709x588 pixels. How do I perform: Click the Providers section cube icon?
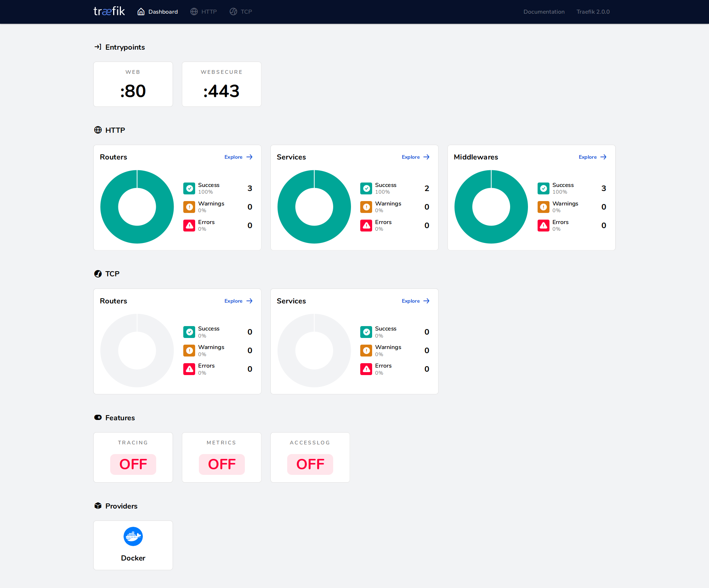point(98,506)
